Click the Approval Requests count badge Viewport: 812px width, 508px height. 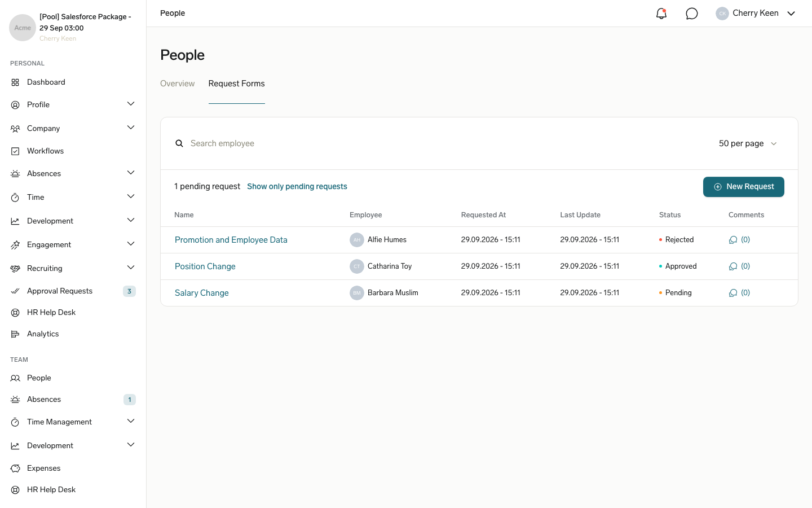coord(129,291)
